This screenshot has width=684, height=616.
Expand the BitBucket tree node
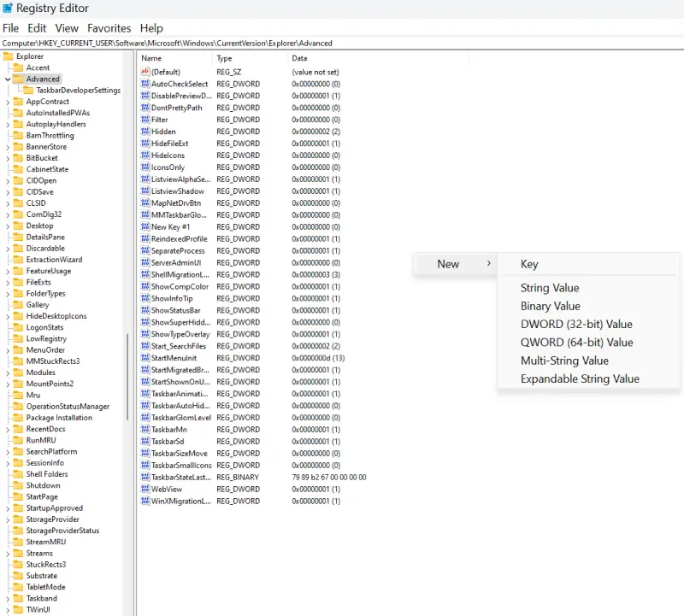(x=9, y=157)
